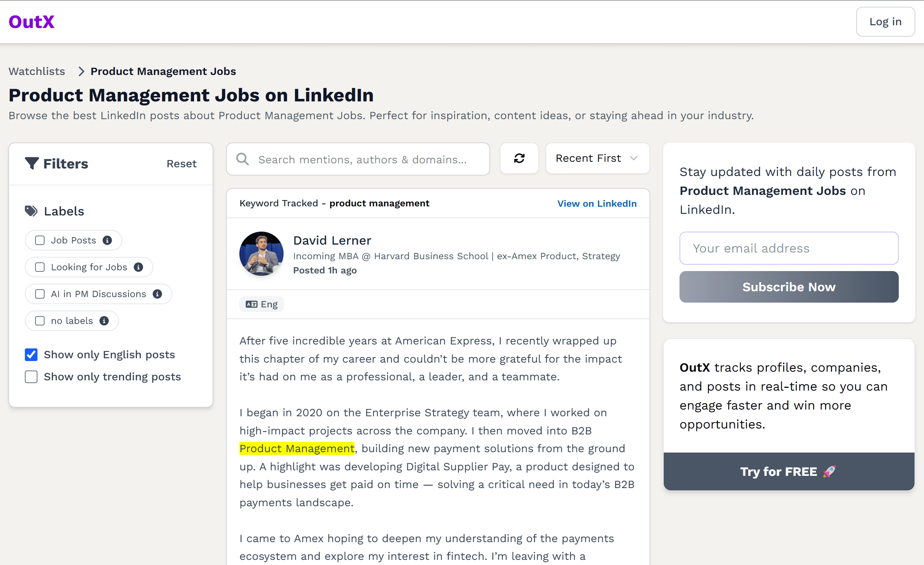The image size is (924, 565).
Task: Enable Show only trending posts
Action: (x=31, y=376)
